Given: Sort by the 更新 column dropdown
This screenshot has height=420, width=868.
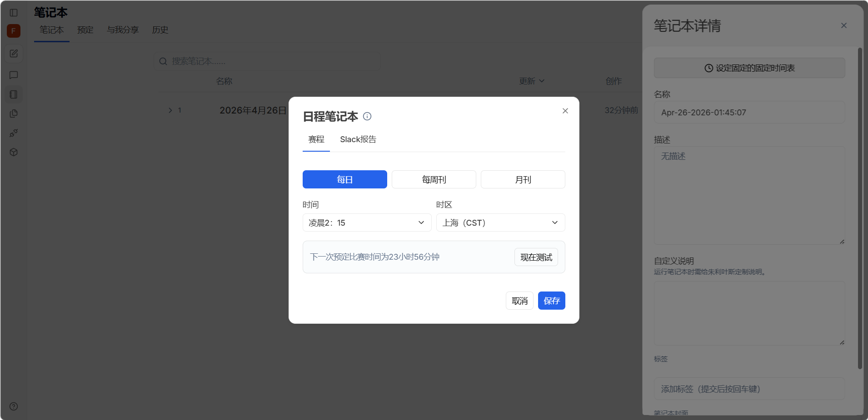Looking at the screenshot, I should tap(532, 81).
